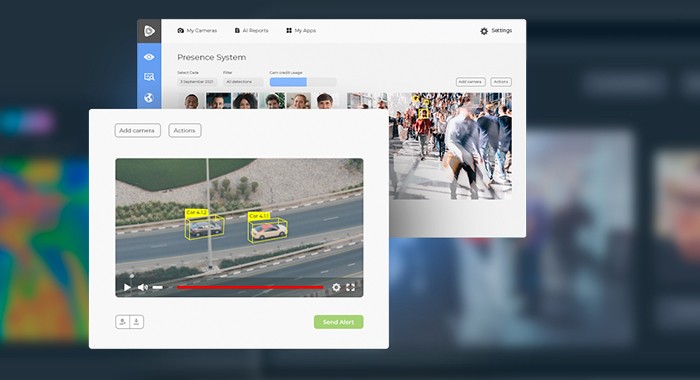Open video settings gear in player
Screen dimensions: 700x380
point(336,288)
